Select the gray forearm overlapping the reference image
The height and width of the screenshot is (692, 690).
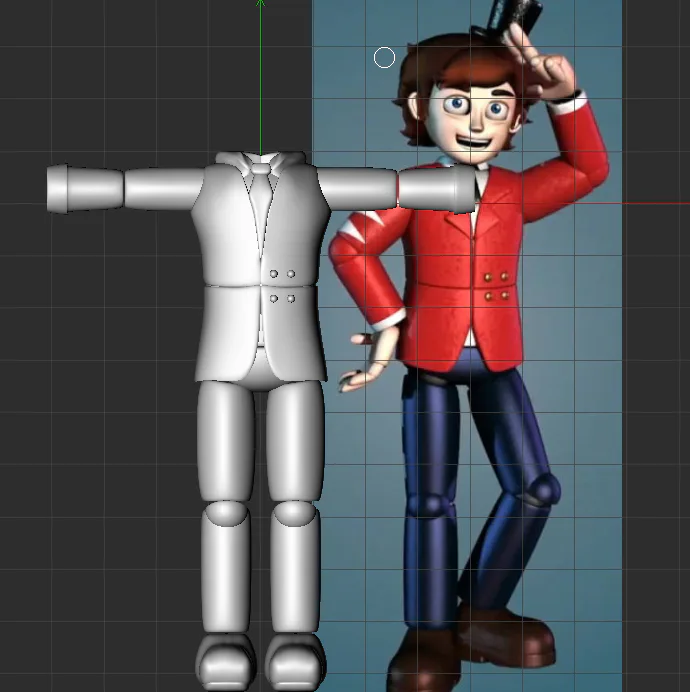coord(437,189)
